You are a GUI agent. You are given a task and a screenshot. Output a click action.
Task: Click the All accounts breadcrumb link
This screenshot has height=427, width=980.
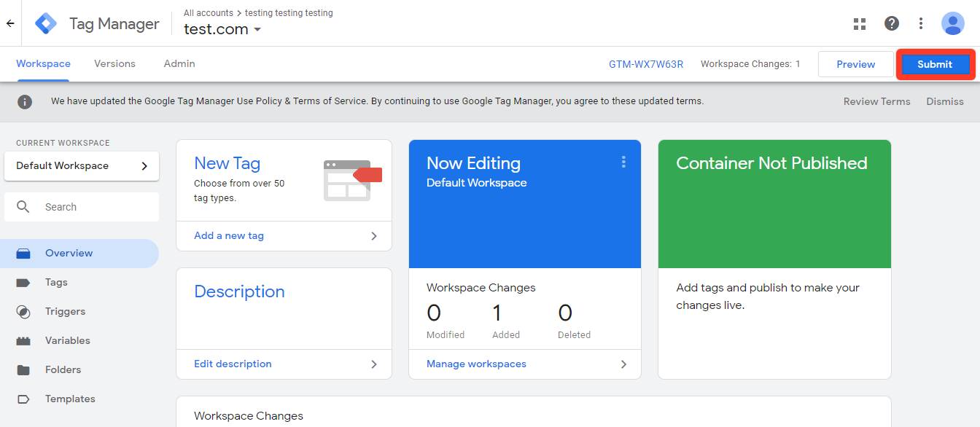(x=209, y=13)
